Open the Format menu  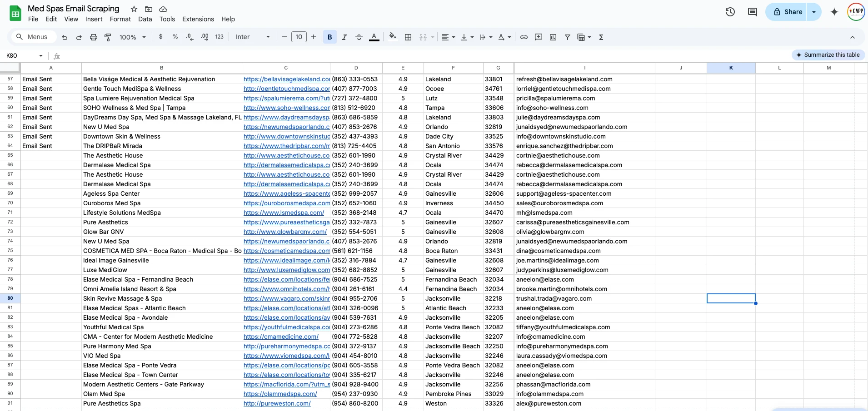(x=120, y=19)
